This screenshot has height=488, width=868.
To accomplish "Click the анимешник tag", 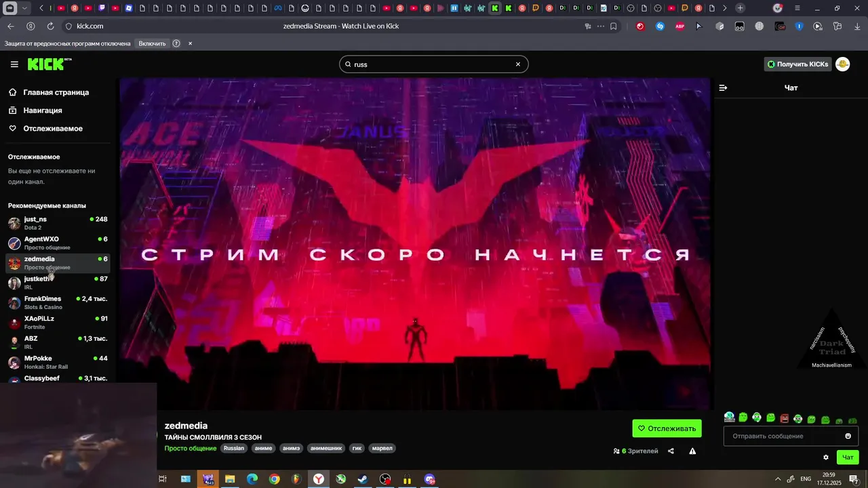I will click(326, 448).
